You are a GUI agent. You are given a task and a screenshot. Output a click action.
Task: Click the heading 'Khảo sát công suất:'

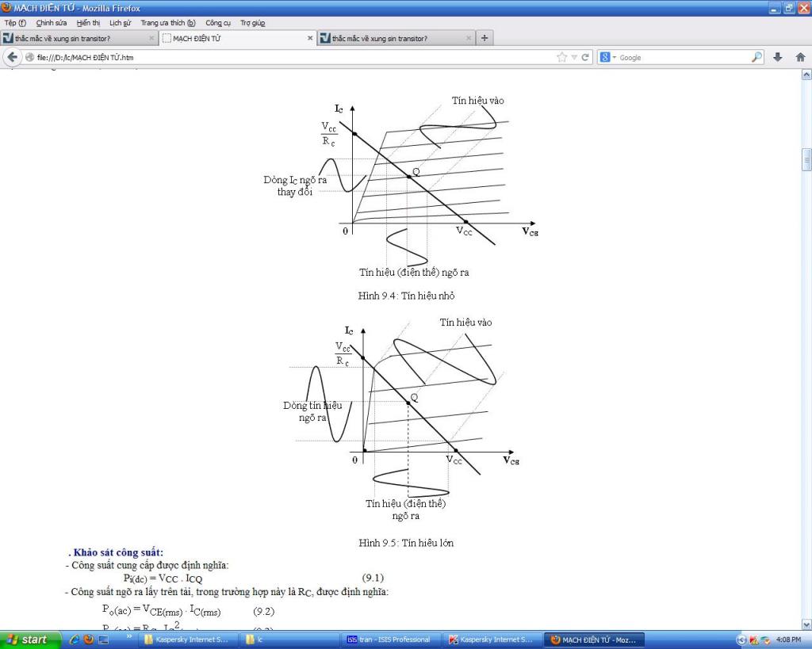118,552
